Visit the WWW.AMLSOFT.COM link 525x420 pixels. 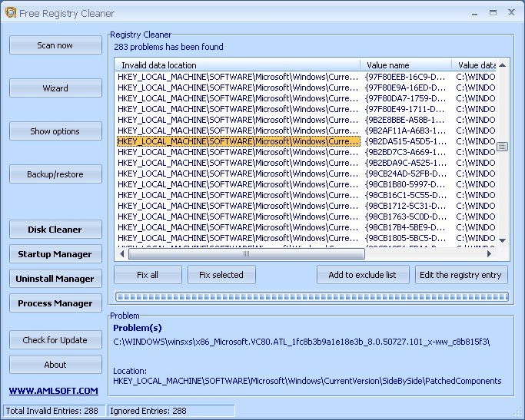[x=54, y=391]
